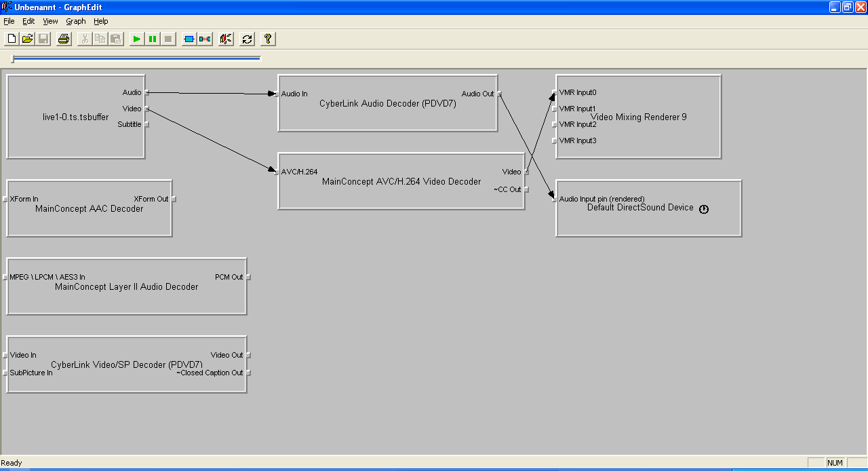Screen dimensions: 868x471
Task: Select the MainConcept AVC/H.264 Video Decoder filter
Action: 401,181
